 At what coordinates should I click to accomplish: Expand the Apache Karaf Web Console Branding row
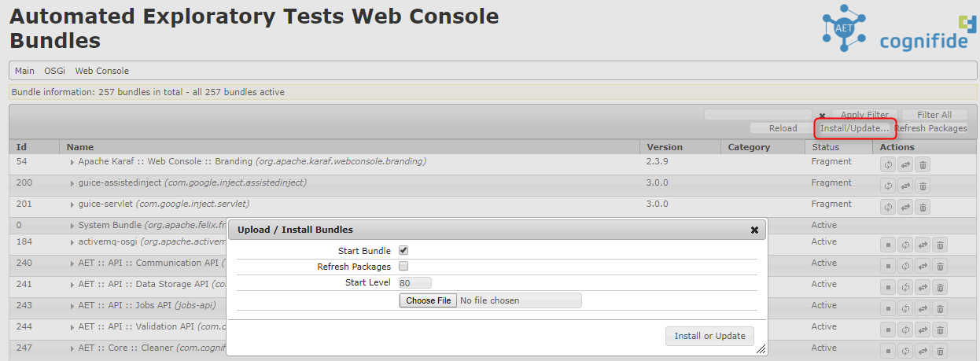[x=72, y=162]
